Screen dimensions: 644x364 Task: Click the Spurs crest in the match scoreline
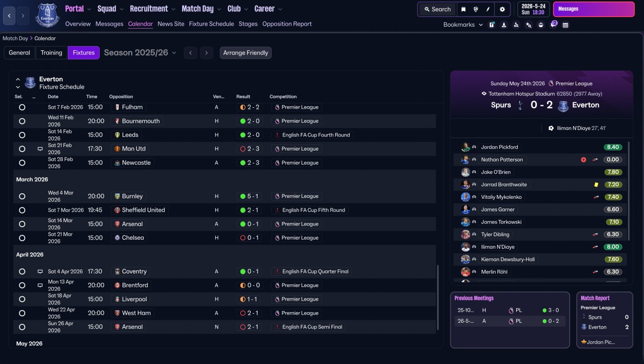click(x=520, y=105)
